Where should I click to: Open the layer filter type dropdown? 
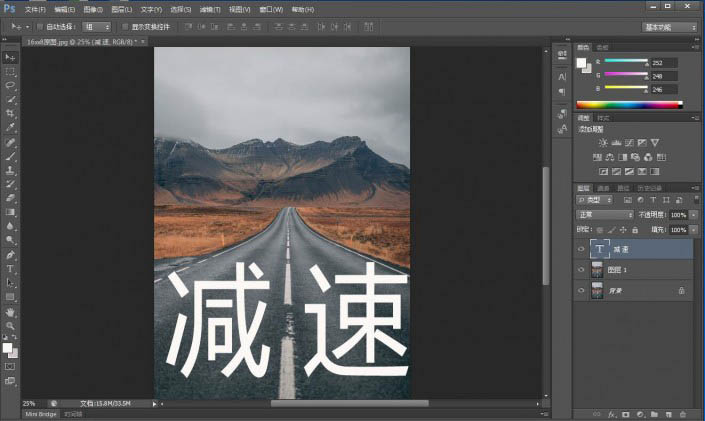click(x=594, y=200)
